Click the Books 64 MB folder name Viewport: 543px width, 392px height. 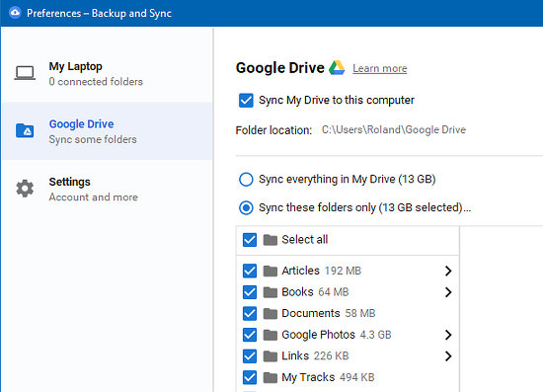tap(315, 292)
